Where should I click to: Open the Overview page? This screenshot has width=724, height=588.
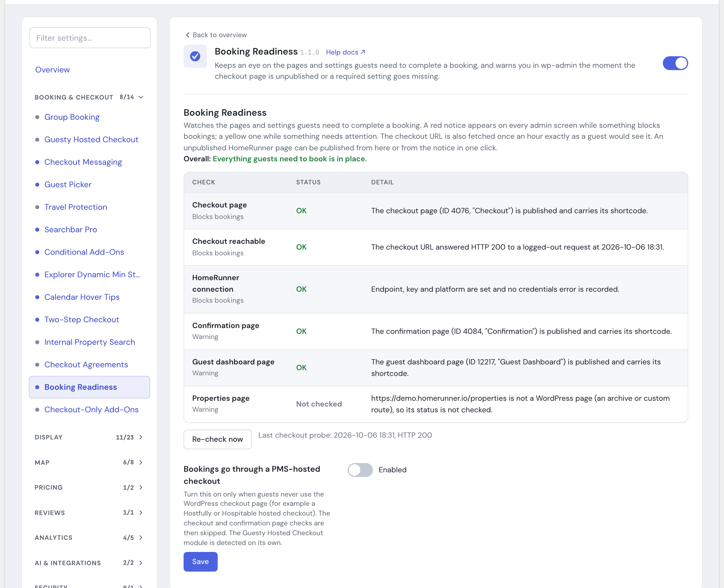point(53,70)
